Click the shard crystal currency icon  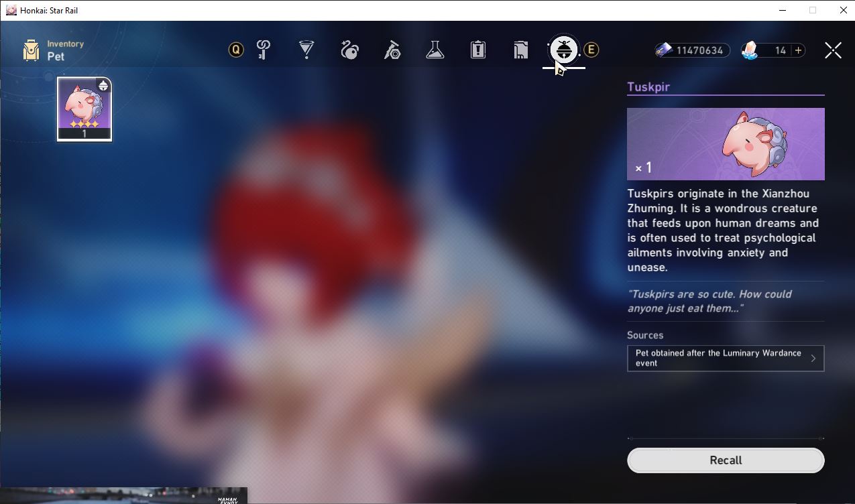(750, 50)
